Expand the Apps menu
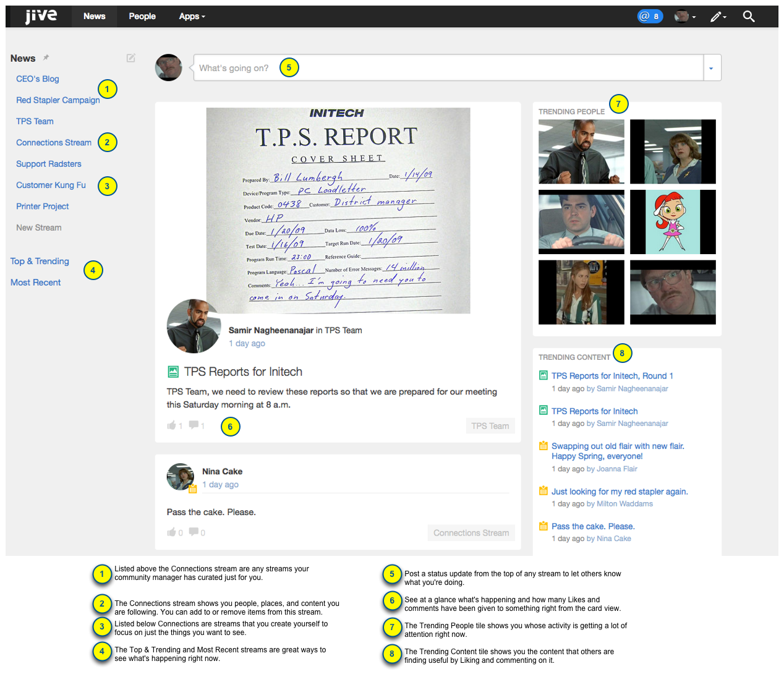Viewport: 784px width, 695px height. click(192, 16)
